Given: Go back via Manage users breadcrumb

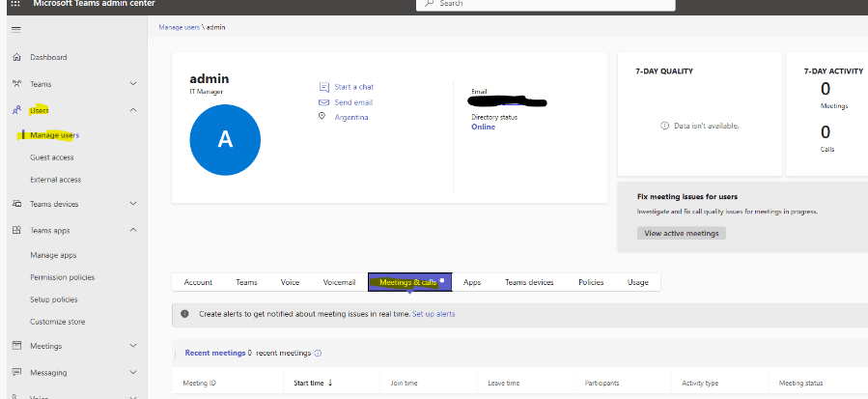Looking at the screenshot, I should coord(180,27).
